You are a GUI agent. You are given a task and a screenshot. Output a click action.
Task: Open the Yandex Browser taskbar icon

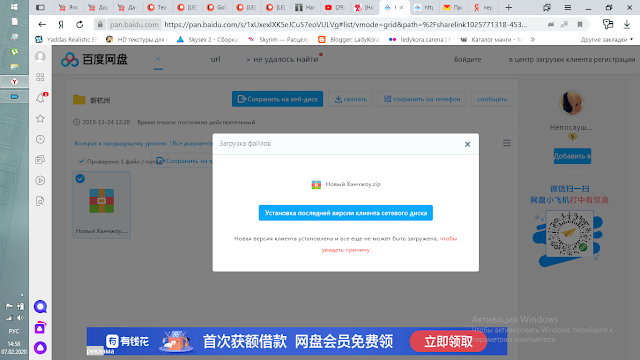(14, 82)
